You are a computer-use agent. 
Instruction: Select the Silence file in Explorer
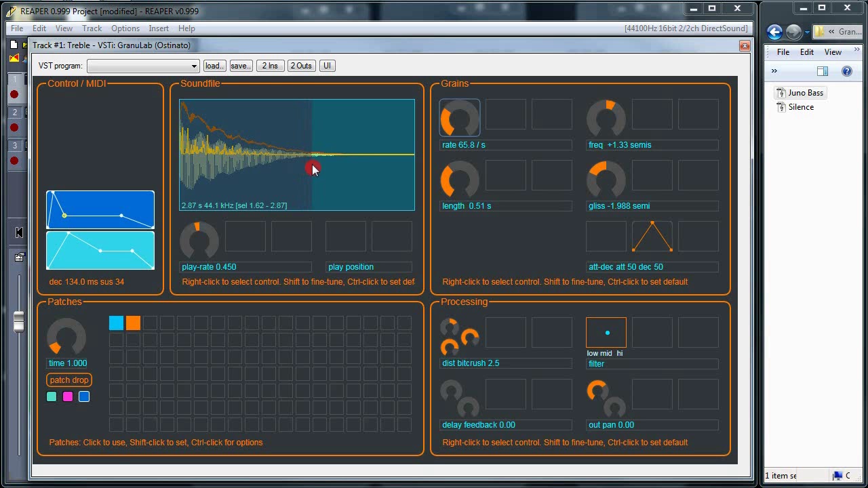point(795,107)
